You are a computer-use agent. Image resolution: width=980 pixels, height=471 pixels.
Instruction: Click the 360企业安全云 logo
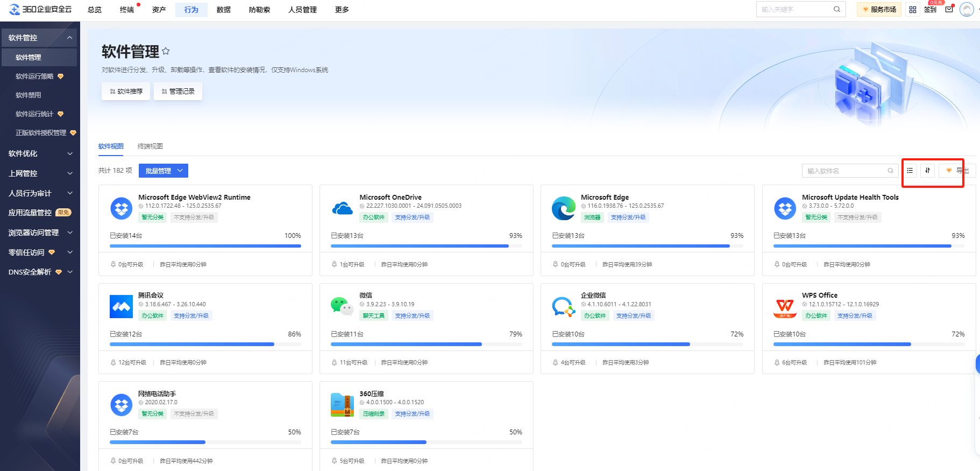40,9
